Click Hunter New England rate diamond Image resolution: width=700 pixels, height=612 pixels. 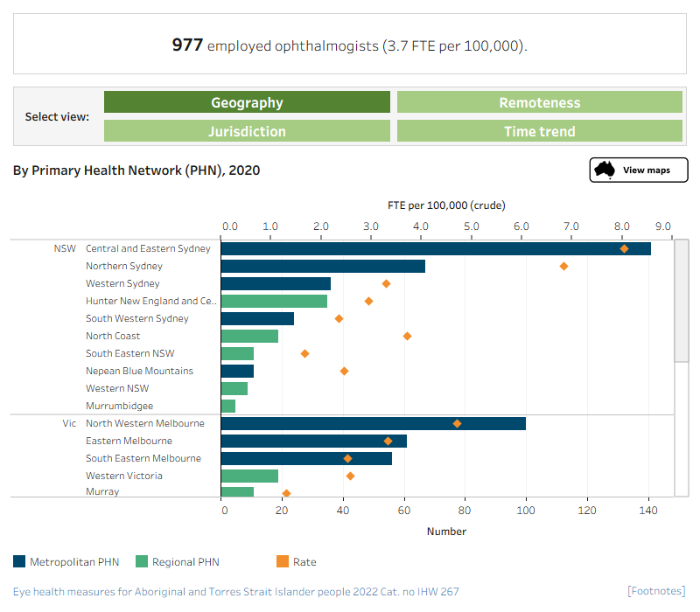click(368, 301)
